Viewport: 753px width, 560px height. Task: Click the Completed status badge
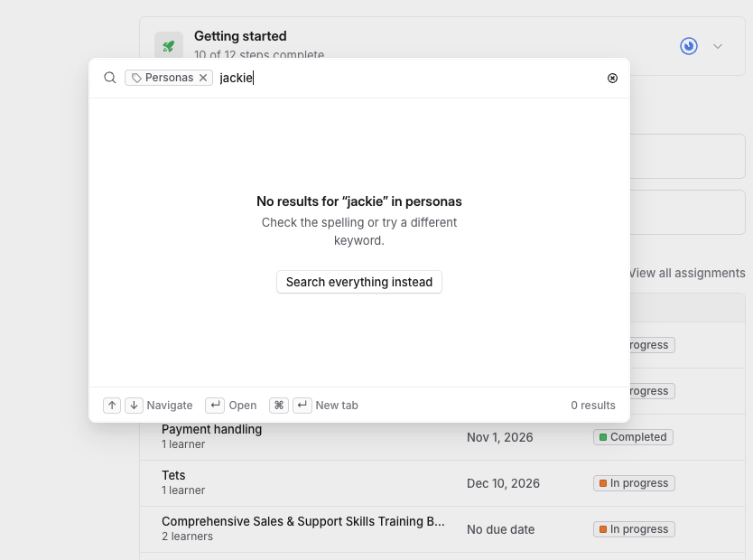[633, 437]
